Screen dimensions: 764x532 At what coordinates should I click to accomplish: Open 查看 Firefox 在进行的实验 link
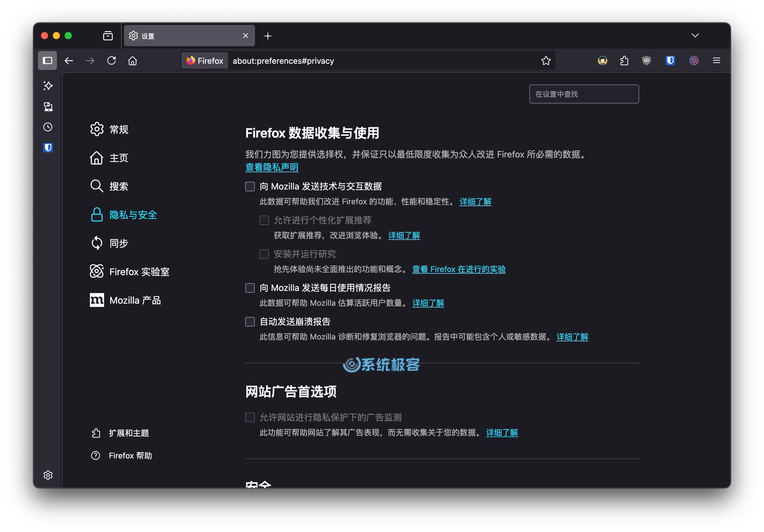point(459,269)
